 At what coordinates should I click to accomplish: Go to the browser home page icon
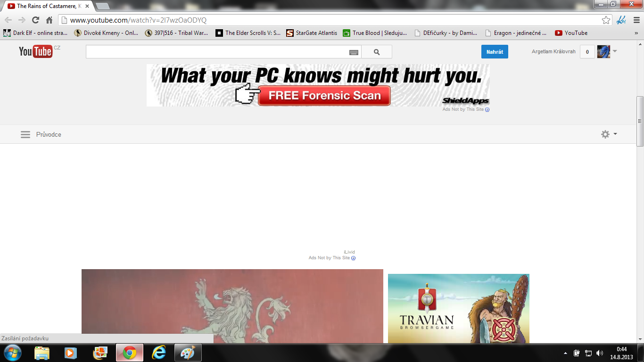49,20
